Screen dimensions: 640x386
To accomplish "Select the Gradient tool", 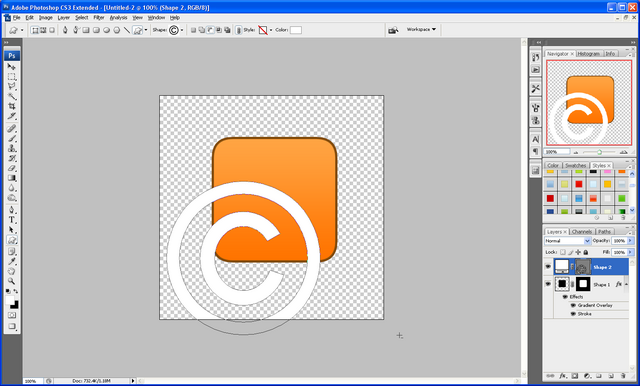I will pyautogui.click(x=12, y=178).
